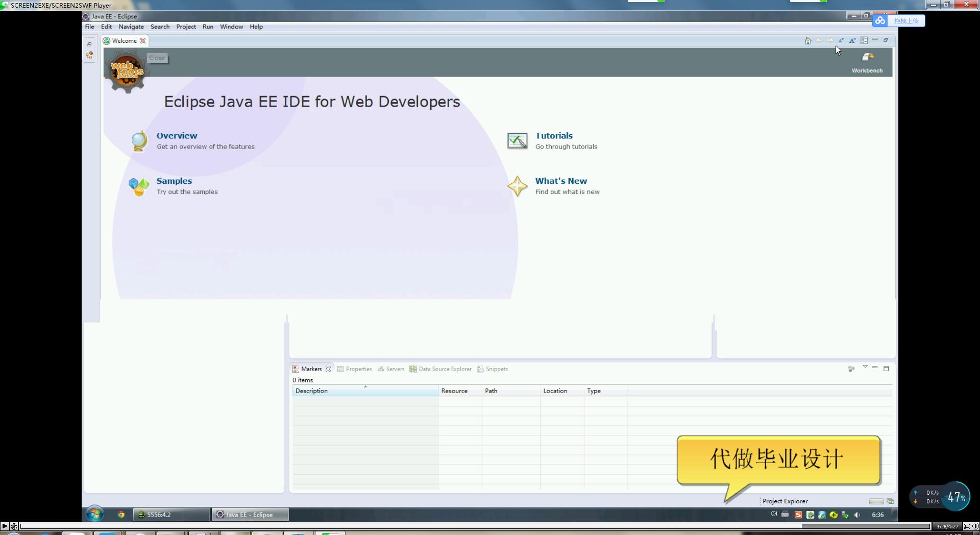Viewport: 980px width, 535px height.
Task: Click the progress views icon in status bar
Action: click(890, 501)
